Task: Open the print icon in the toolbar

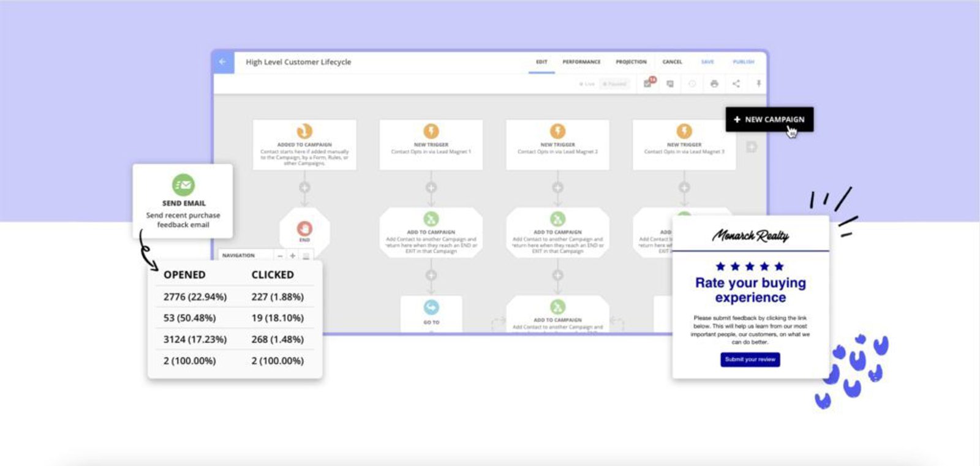Action: tap(714, 84)
